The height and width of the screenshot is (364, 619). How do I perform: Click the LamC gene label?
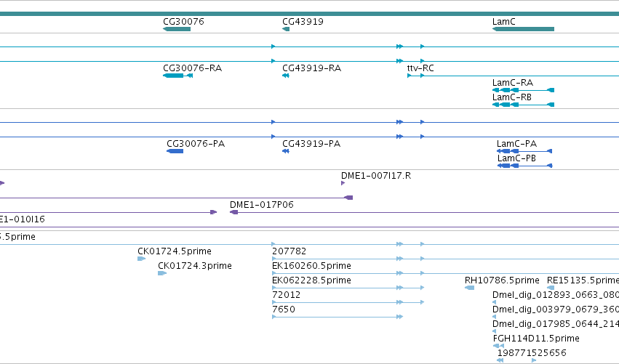click(504, 22)
